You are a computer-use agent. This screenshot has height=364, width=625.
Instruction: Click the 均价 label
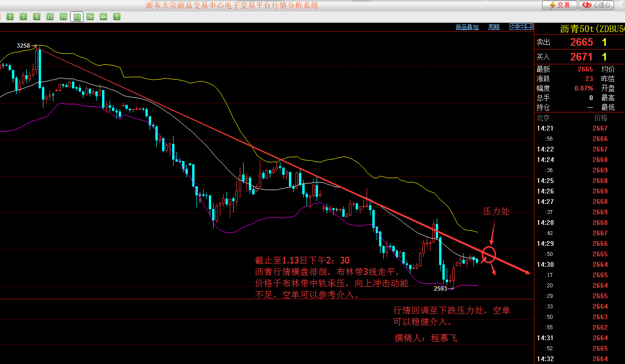pos(608,69)
